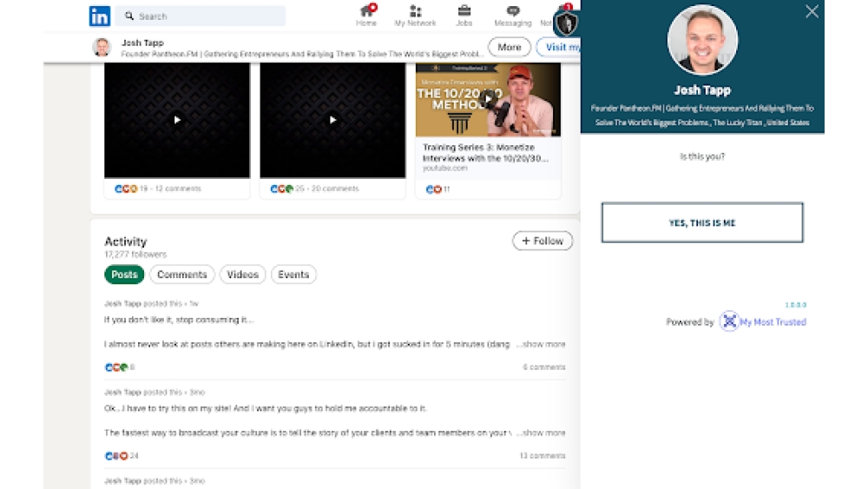Image resolution: width=868 pixels, height=489 pixels.
Task: Open the 13 comments link
Action: (542, 456)
